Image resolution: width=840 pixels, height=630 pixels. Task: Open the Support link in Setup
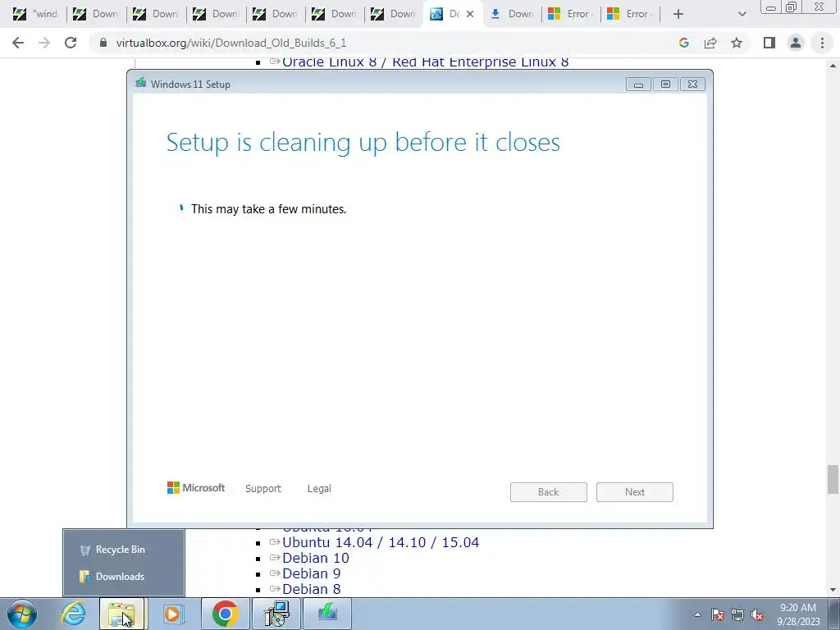263,489
